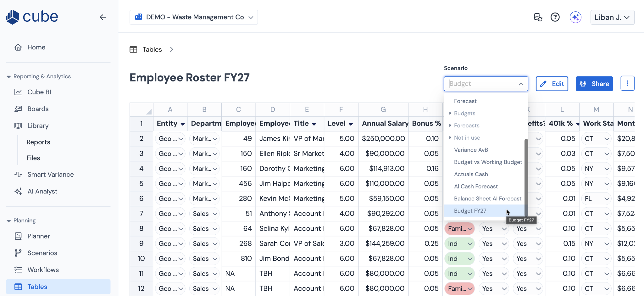Open Cube BI from the sidebar
Screen dimensions: 644x296
coord(39,92)
